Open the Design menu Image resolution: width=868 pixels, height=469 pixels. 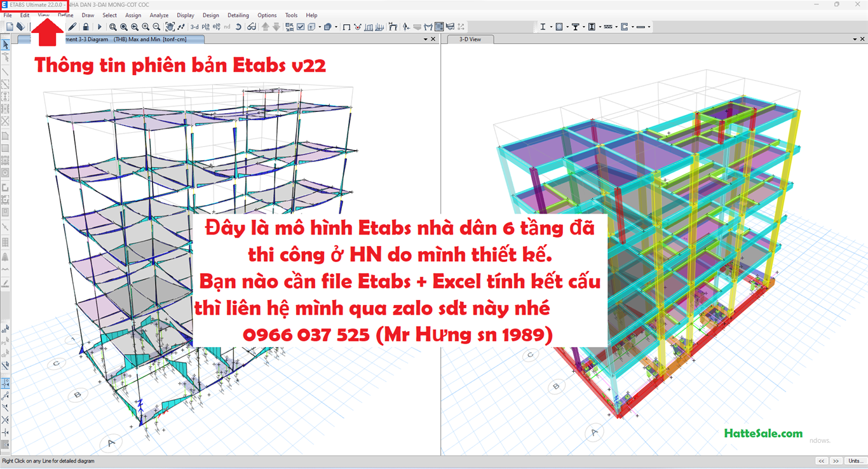(211, 15)
